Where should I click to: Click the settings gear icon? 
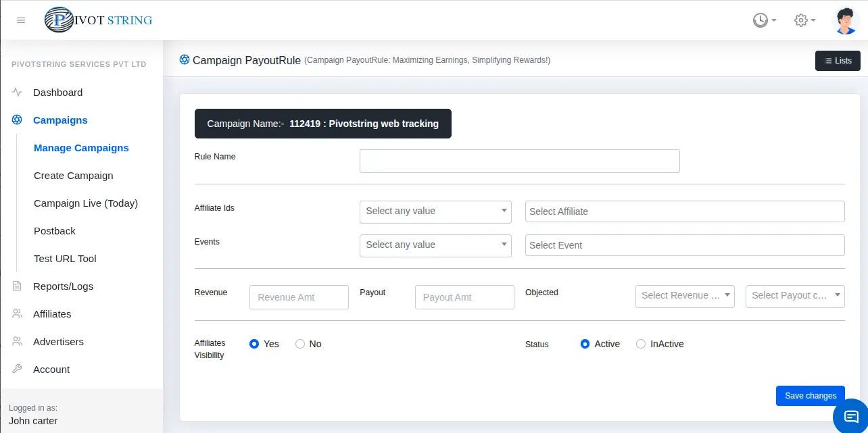(799, 20)
